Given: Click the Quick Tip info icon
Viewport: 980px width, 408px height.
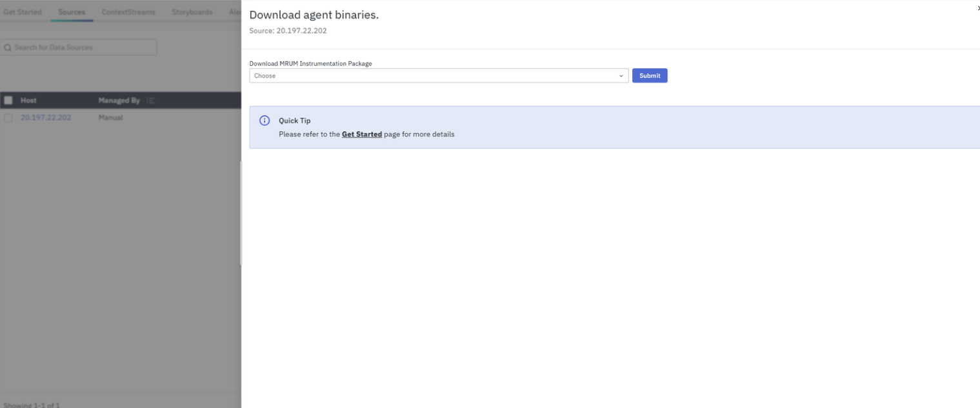Looking at the screenshot, I should (265, 121).
